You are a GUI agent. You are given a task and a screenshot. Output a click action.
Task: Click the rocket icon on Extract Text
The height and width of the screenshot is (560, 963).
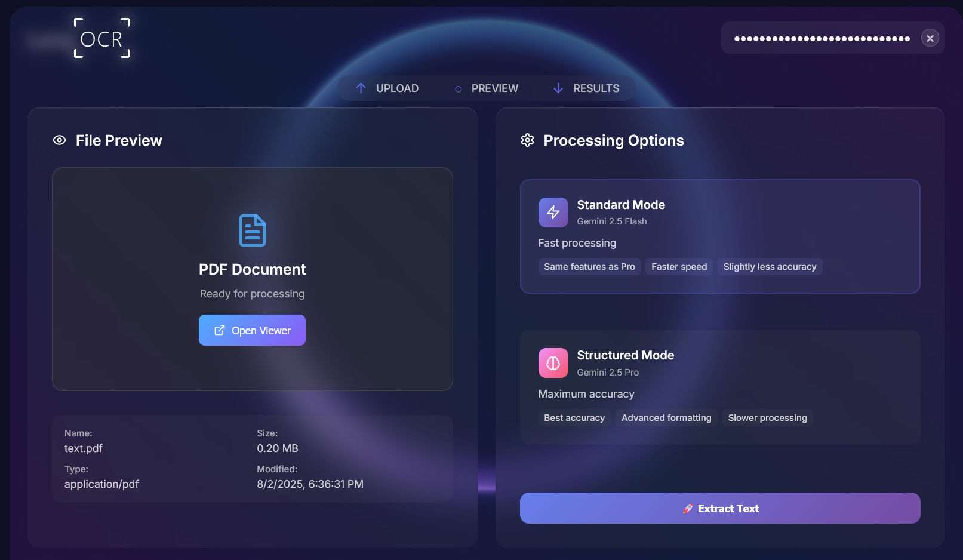point(688,508)
